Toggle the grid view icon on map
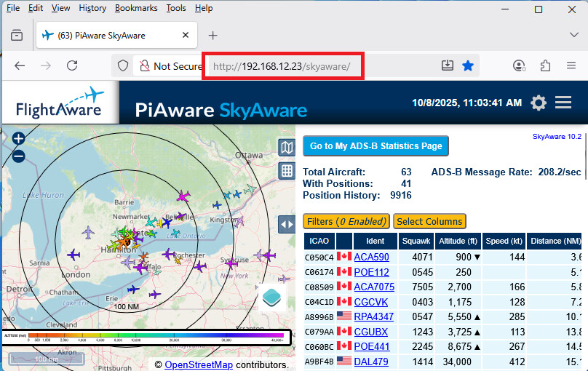The image size is (588, 371). 287,171
